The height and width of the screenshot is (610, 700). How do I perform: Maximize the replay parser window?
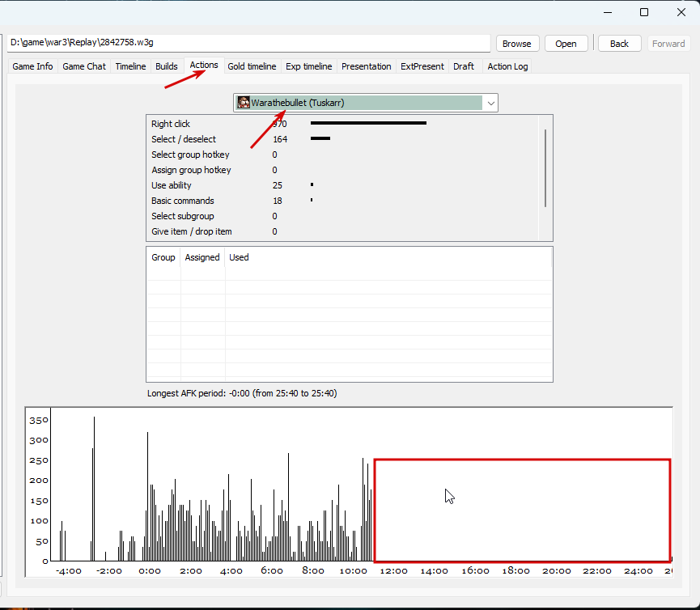pos(644,12)
